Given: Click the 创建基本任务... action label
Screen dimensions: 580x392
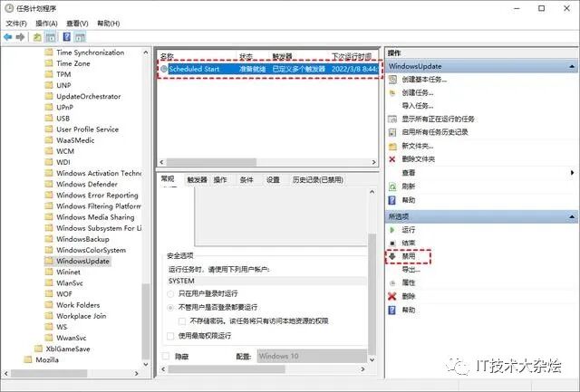Looking at the screenshot, I should point(424,80).
